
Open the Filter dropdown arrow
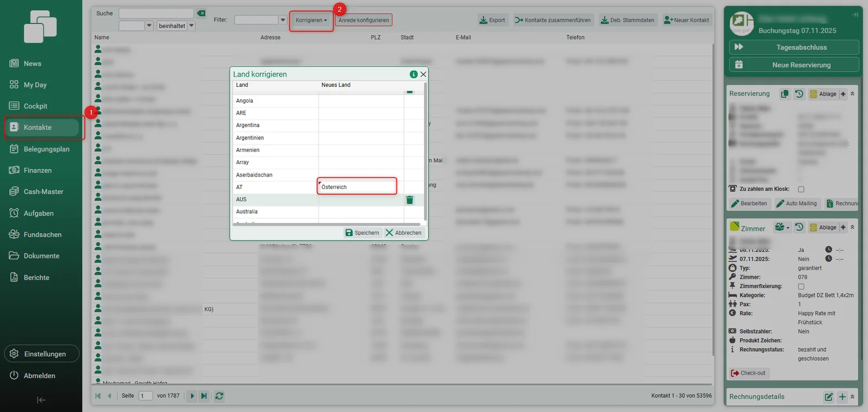click(x=283, y=20)
